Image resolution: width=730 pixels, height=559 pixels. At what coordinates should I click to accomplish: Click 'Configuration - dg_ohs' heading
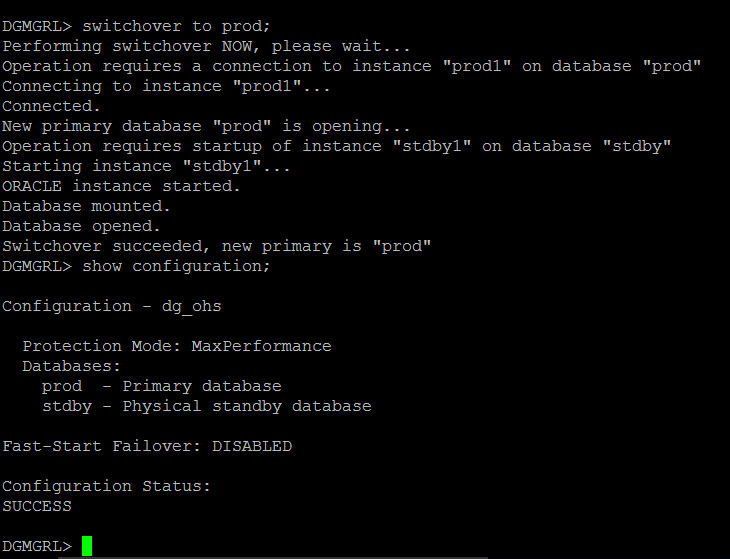tap(112, 306)
